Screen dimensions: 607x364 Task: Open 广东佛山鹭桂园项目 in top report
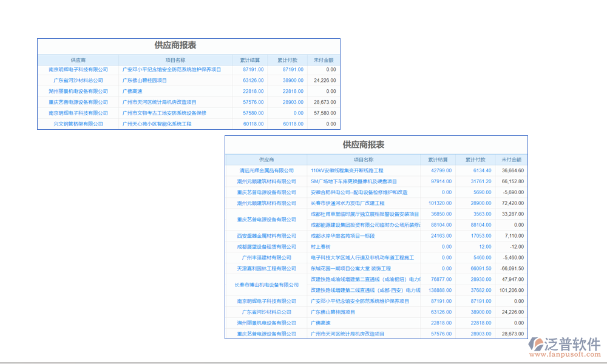[x=146, y=81]
